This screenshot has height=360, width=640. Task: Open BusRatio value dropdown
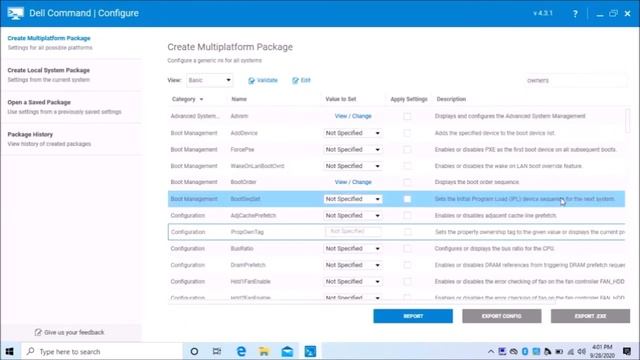click(353, 249)
